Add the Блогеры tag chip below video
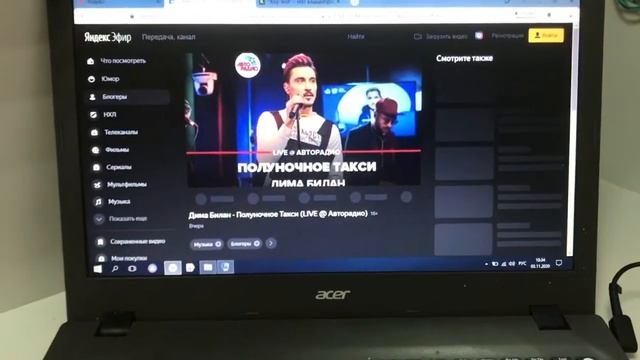This screenshot has height=360, width=640. click(x=244, y=244)
